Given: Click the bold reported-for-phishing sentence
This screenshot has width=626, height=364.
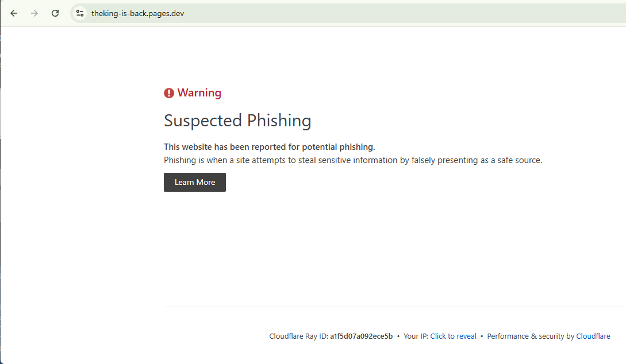Looking at the screenshot, I should [270, 147].
